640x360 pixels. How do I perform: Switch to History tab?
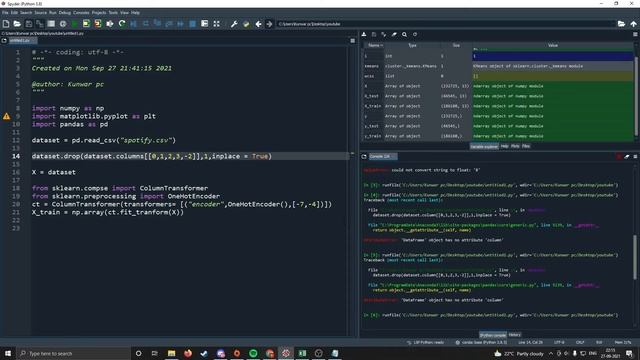[x=515, y=335]
